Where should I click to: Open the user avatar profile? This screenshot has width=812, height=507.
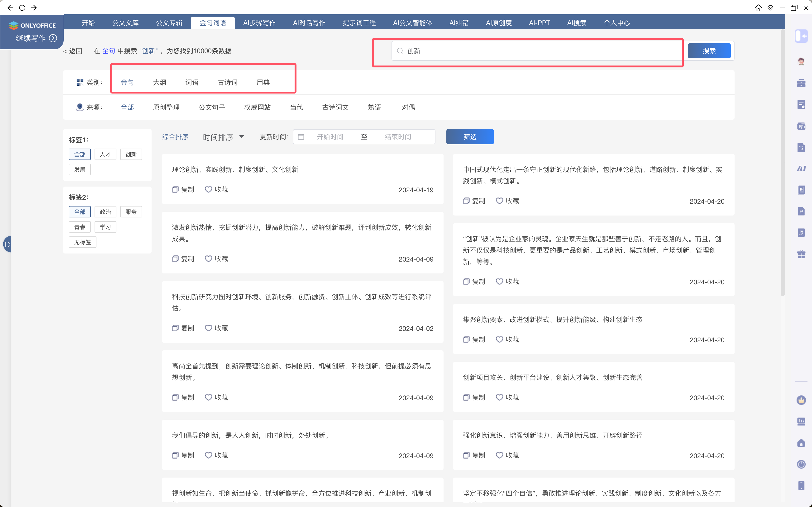[801, 61]
